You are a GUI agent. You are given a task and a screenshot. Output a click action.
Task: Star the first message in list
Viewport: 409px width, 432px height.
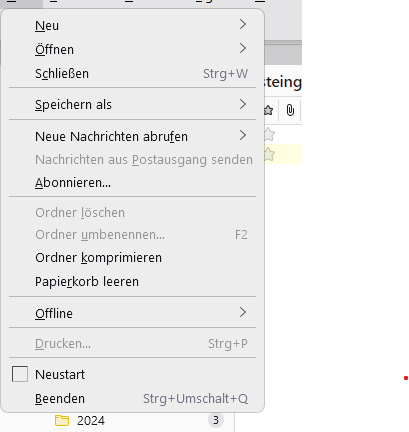coord(269,135)
